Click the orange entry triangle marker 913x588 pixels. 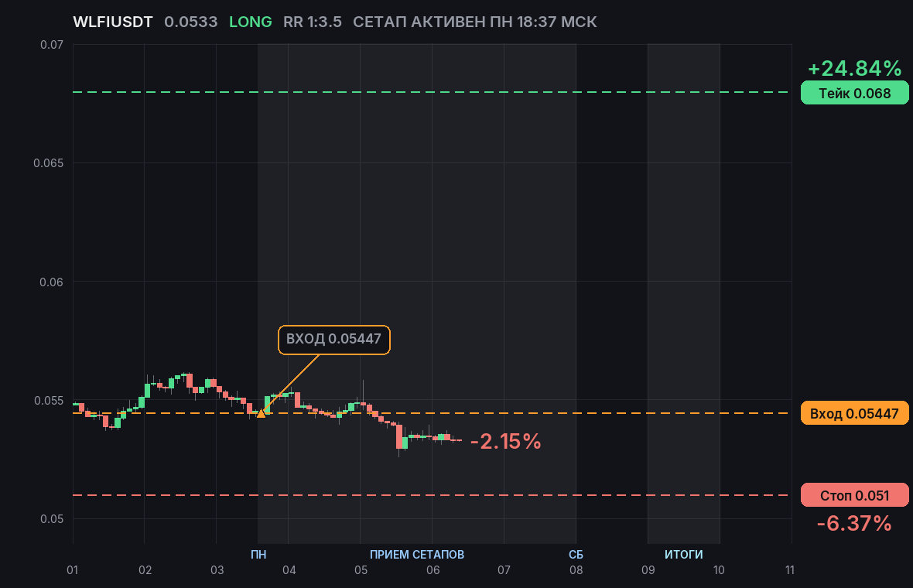click(261, 413)
